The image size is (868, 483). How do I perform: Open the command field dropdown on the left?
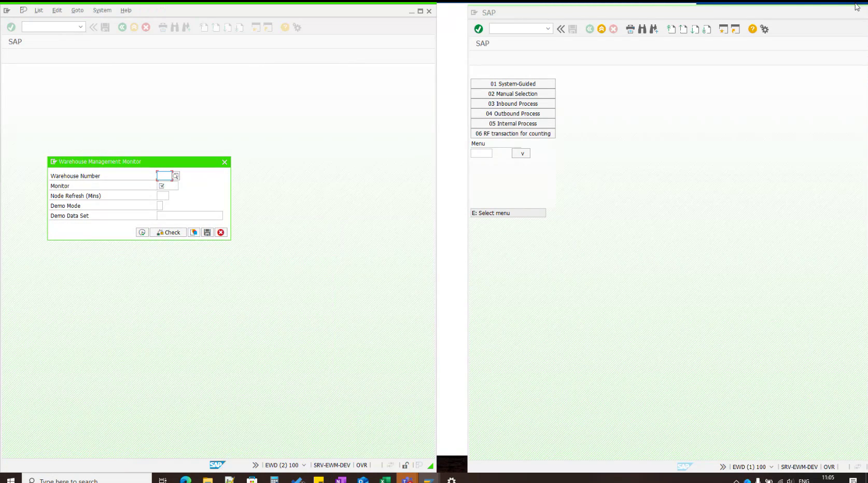(x=80, y=27)
